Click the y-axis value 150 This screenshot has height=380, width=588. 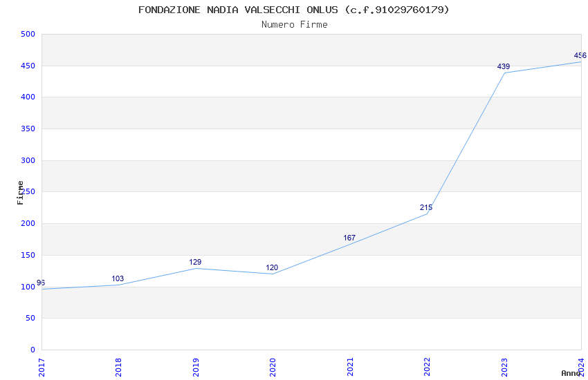coord(28,256)
